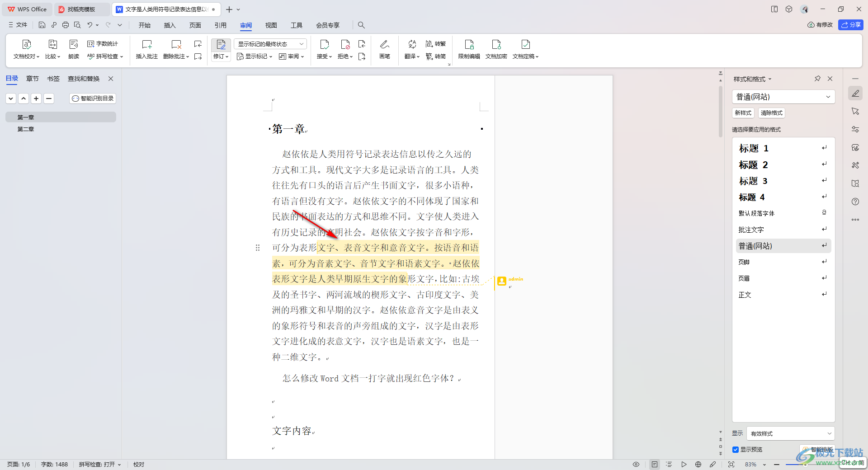Go to previous comment icon
This screenshot has width=868, height=470.
(198, 44)
